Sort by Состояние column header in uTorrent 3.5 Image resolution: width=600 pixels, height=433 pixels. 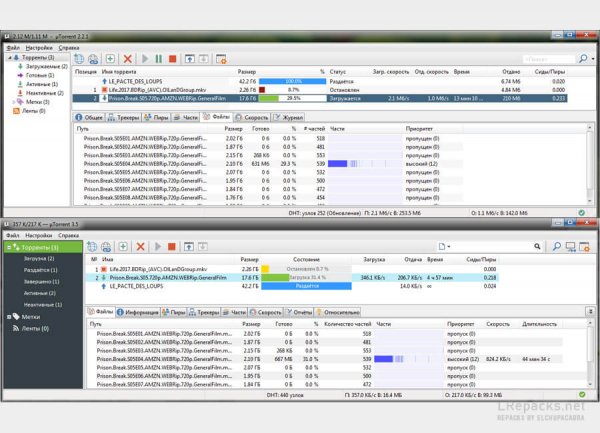pos(306,259)
